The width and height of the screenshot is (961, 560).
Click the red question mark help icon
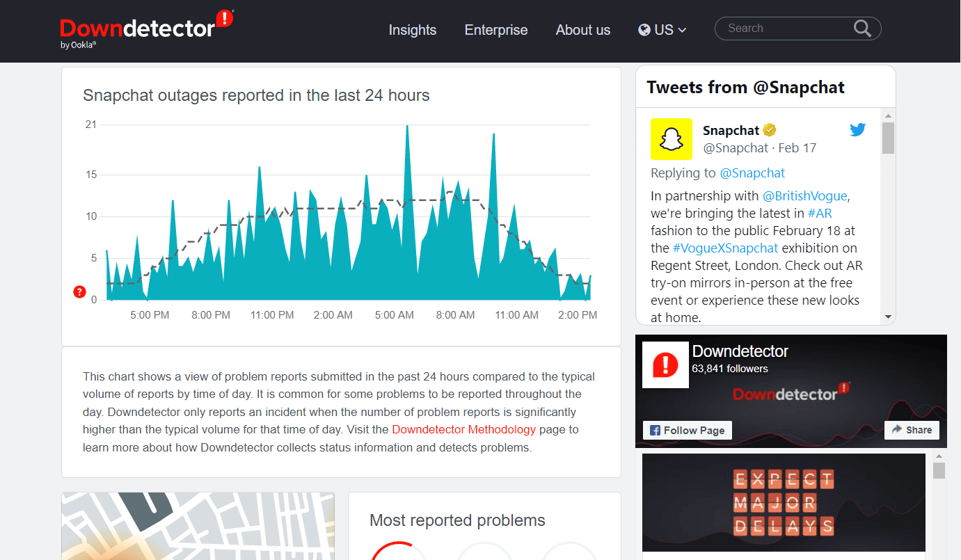(79, 291)
